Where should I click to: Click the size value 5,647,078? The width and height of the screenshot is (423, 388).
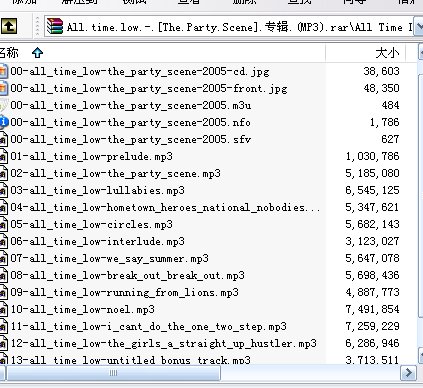[x=372, y=258]
